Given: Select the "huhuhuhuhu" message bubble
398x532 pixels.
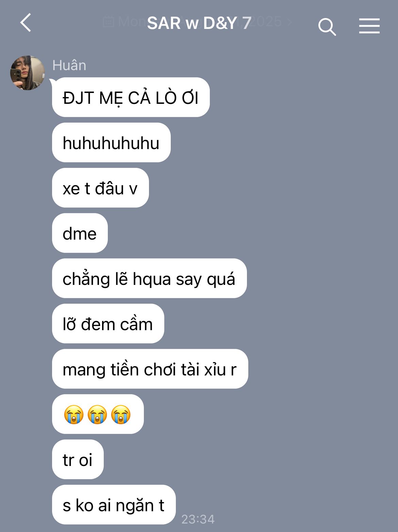Looking at the screenshot, I should pyautogui.click(x=111, y=143).
